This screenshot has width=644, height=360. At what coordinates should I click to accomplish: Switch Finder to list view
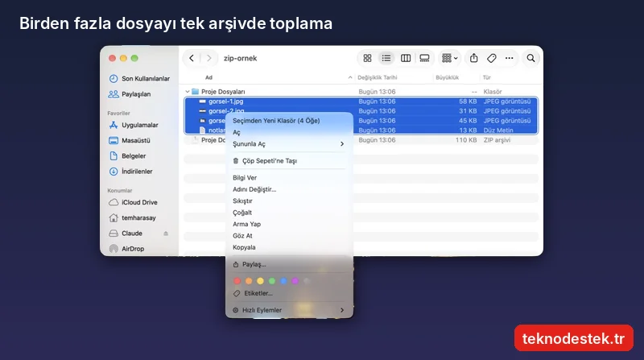386,58
